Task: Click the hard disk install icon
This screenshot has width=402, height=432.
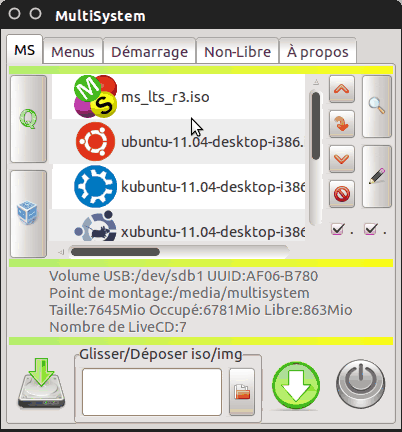Action: pyautogui.click(x=41, y=384)
